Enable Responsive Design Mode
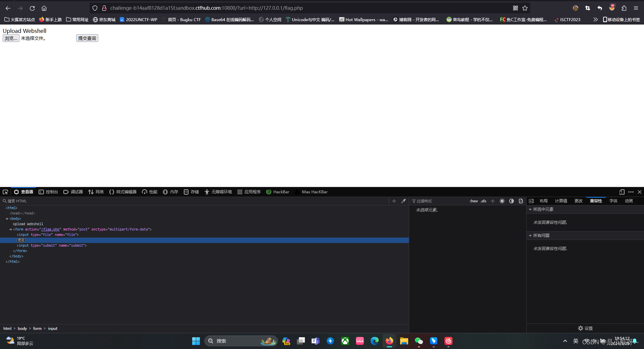Screen dimensions: 644x349 coord(622,192)
